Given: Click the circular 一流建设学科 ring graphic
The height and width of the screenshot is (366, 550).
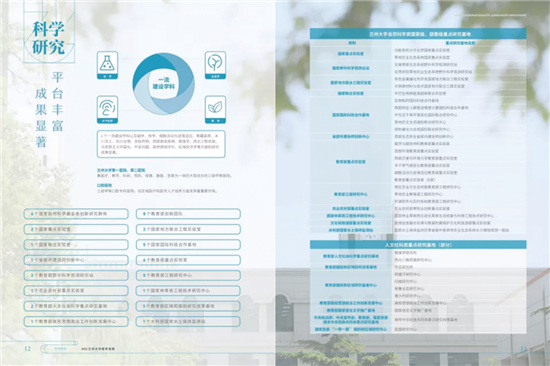Looking at the screenshot, I should coord(163,84).
